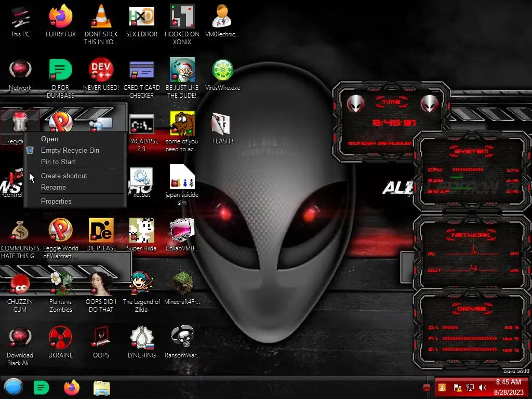This screenshot has width=532, height=399.
Task: Choose Create shortcut from context menu
Action: pos(75,176)
